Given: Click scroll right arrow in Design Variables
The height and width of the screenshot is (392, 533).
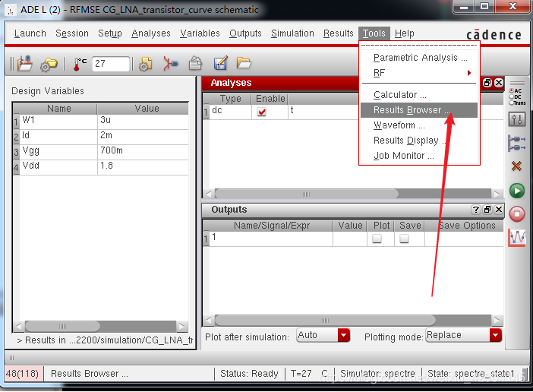Looking at the screenshot, I should point(182,327).
